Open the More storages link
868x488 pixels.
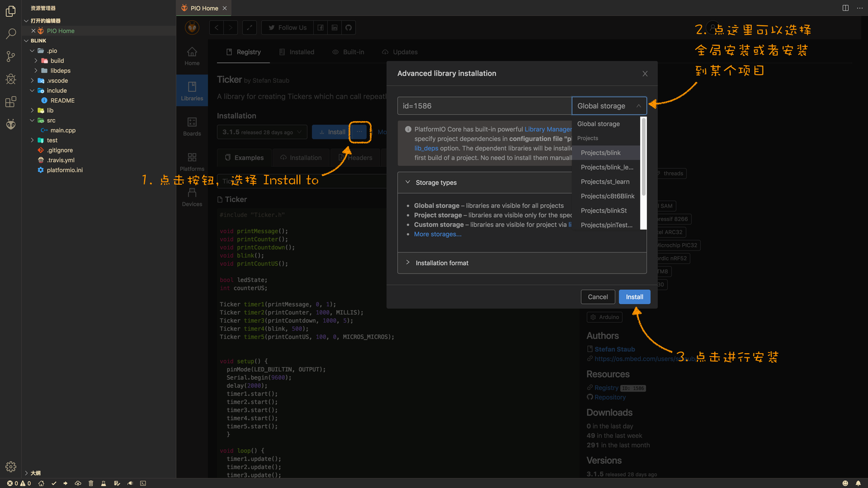click(438, 234)
